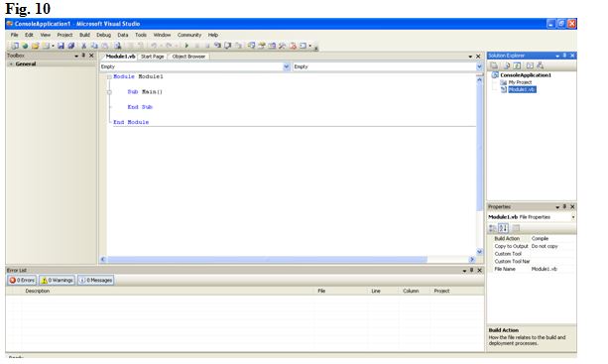Click the Step Into debug icon
Image resolution: width=608 pixels, height=364 pixels.
coord(217,46)
